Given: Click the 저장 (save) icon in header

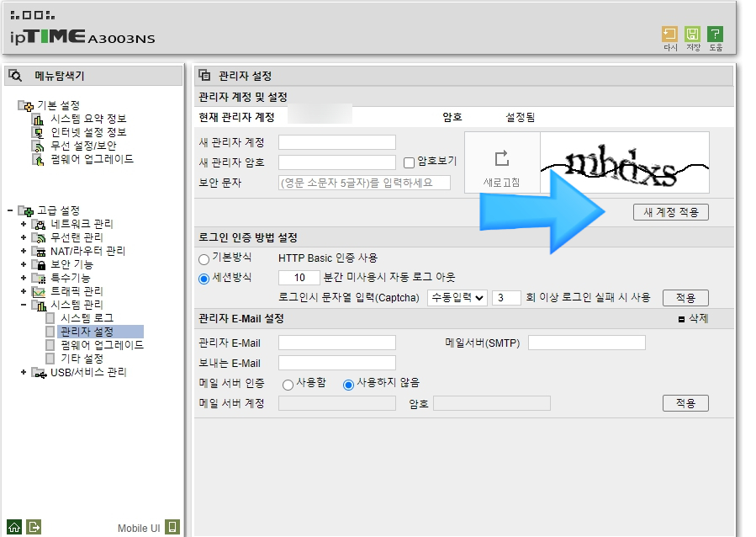Looking at the screenshot, I should (x=692, y=35).
